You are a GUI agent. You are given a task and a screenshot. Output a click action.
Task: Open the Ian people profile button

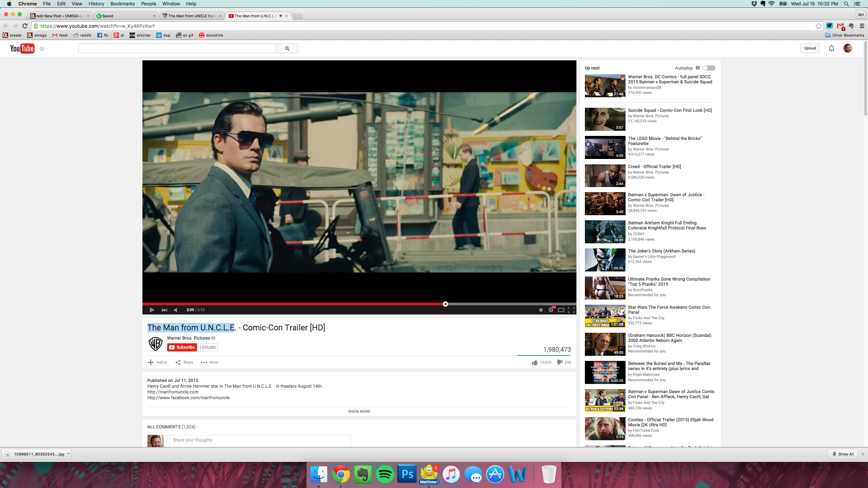pos(861,14)
